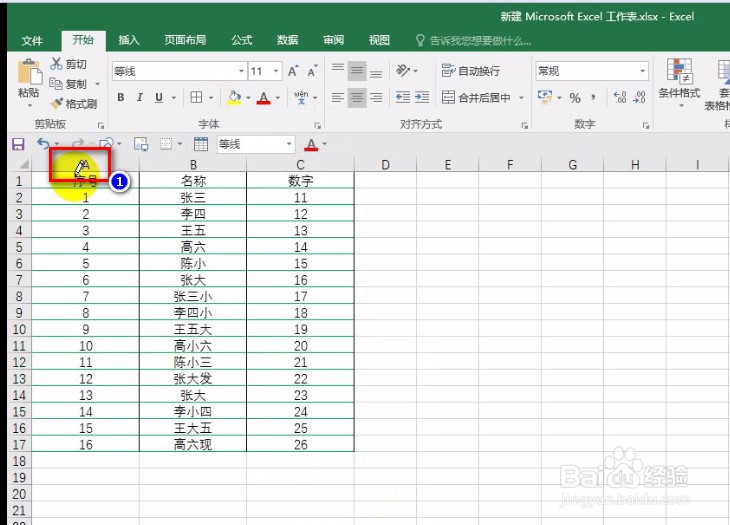Open the Paste options dropdown arrow
This screenshot has height=525, width=730.
(29, 106)
